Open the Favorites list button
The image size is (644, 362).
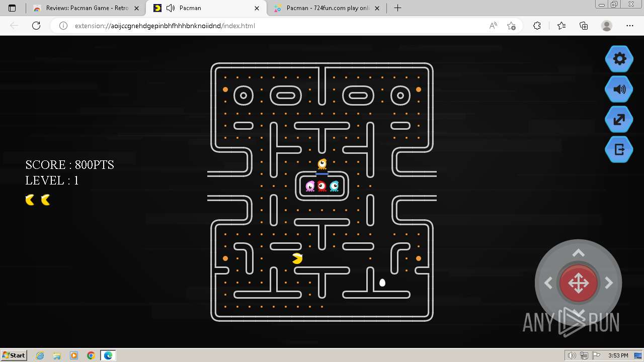(561, 26)
